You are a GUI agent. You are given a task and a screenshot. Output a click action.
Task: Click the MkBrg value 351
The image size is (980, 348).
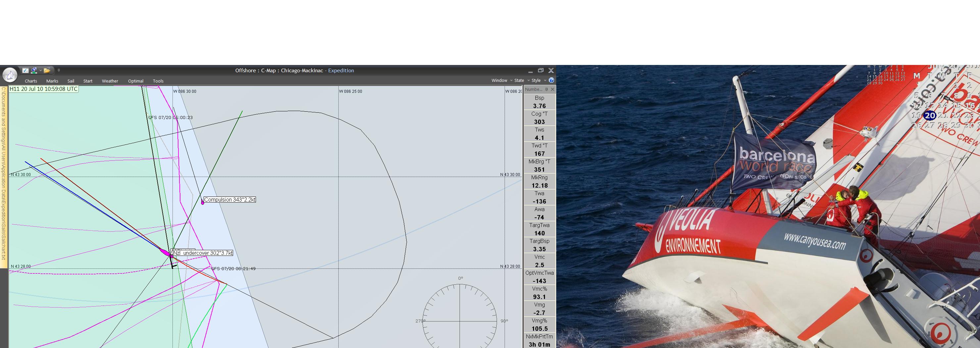tap(539, 170)
